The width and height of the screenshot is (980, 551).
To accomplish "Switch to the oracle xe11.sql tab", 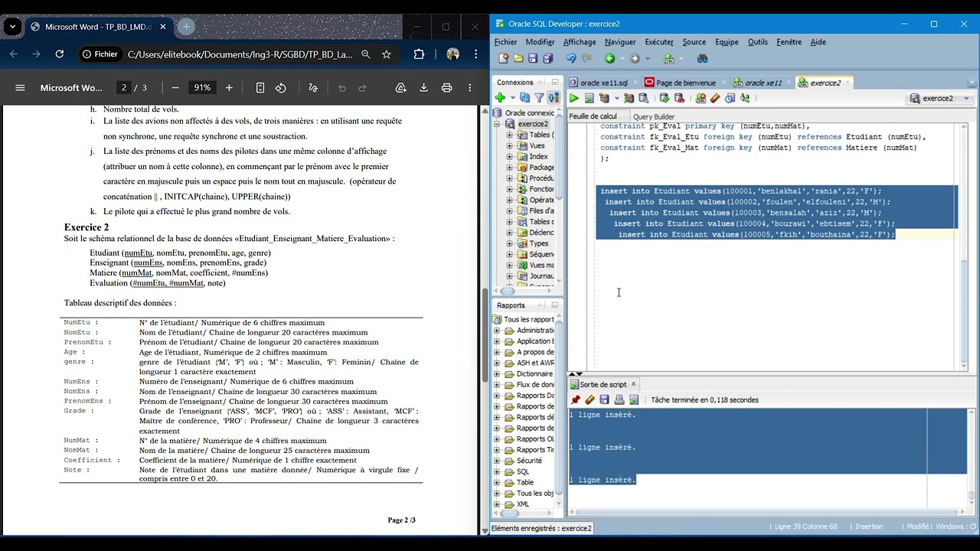I will (603, 83).
